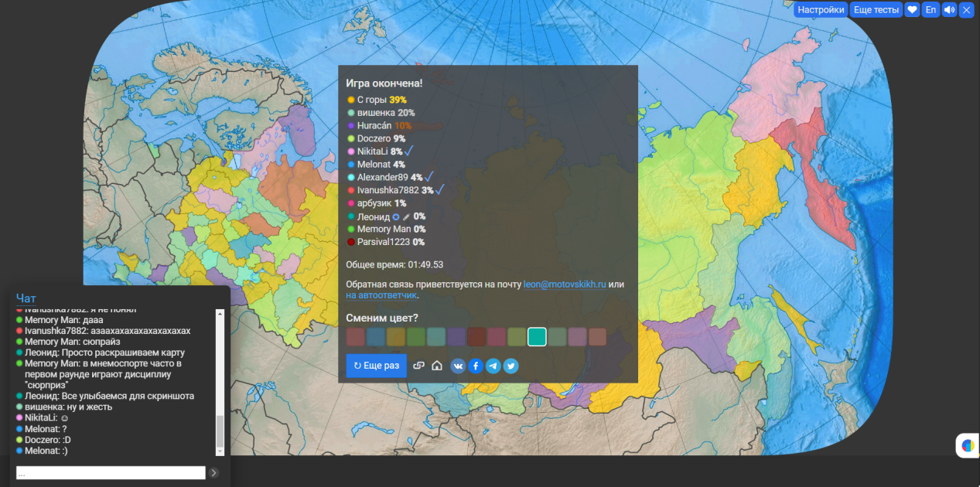Mute sound with speaker icon
The image size is (980, 487).
(x=949, y=10)
